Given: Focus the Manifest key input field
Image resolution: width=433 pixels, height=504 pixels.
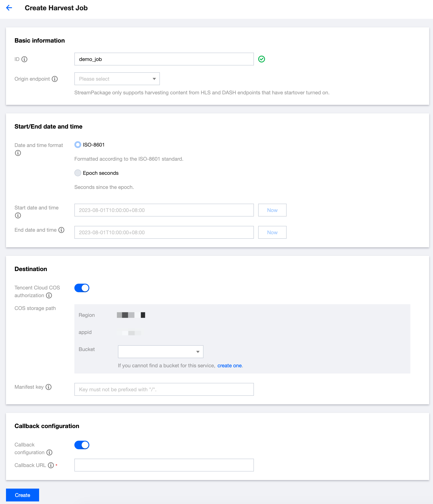Looking at the screenshot, I should (164, 389).
